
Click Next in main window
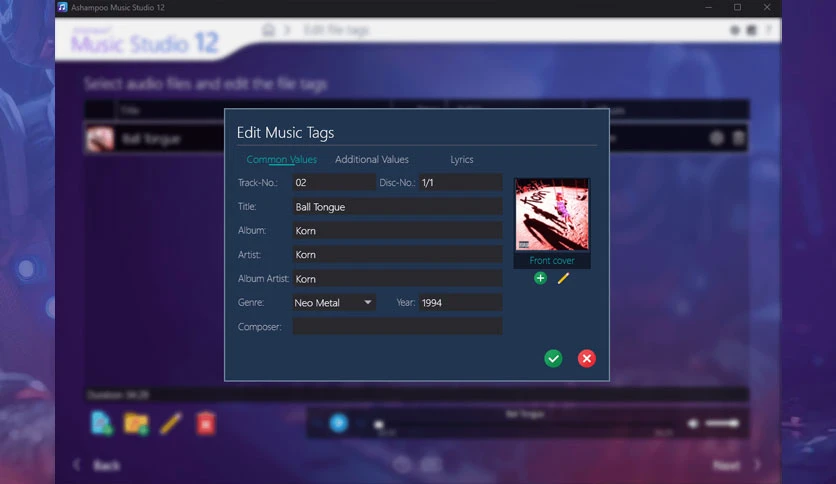click(726, 465)
